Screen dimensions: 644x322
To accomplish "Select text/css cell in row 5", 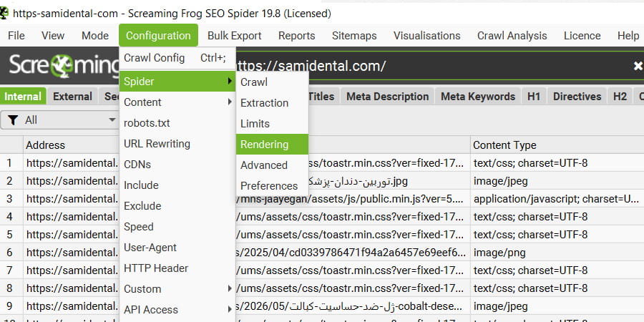I will click(557, 235).
